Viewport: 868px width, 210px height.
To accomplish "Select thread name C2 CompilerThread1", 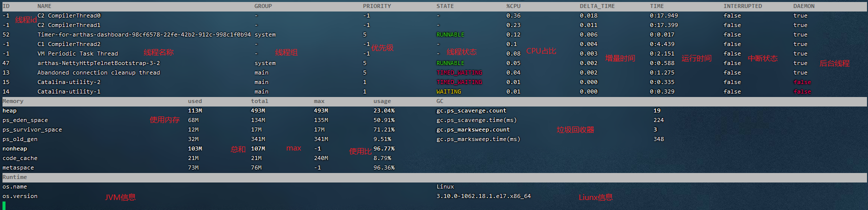I will pos(69,25).
